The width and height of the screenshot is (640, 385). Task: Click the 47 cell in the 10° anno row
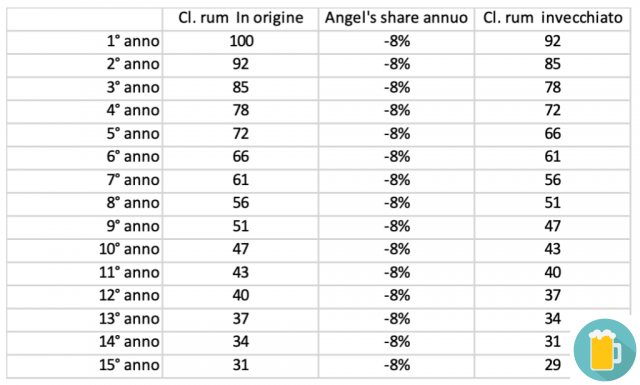pyautogui.click(x=240, y=249)
